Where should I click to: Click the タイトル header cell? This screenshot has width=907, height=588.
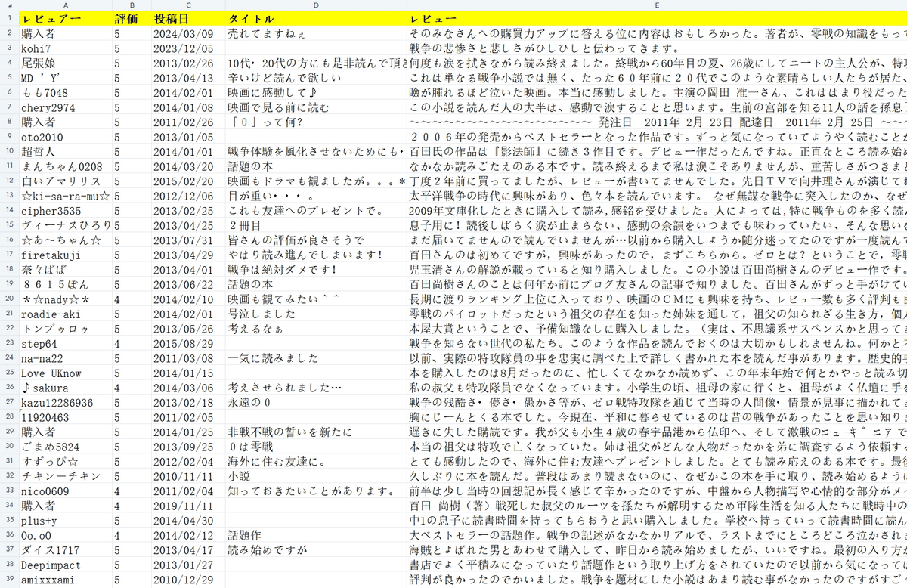[315, 18]
